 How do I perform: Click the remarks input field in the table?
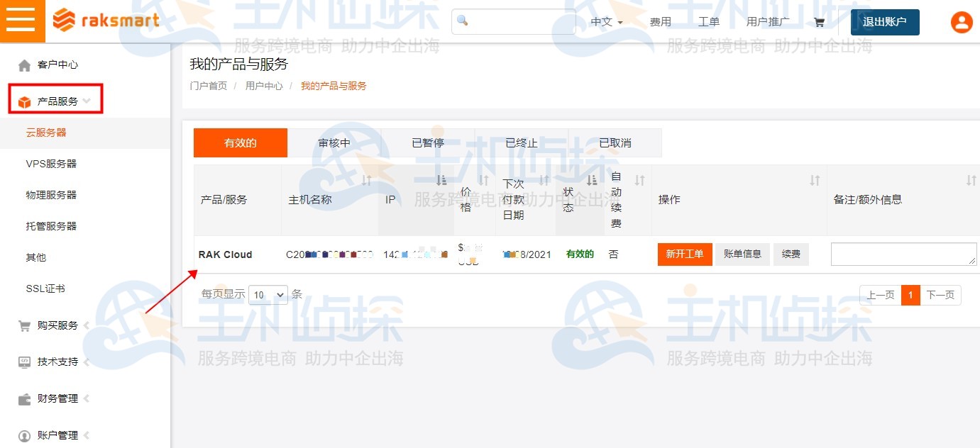pyautogui.click(x=903, y=254)
